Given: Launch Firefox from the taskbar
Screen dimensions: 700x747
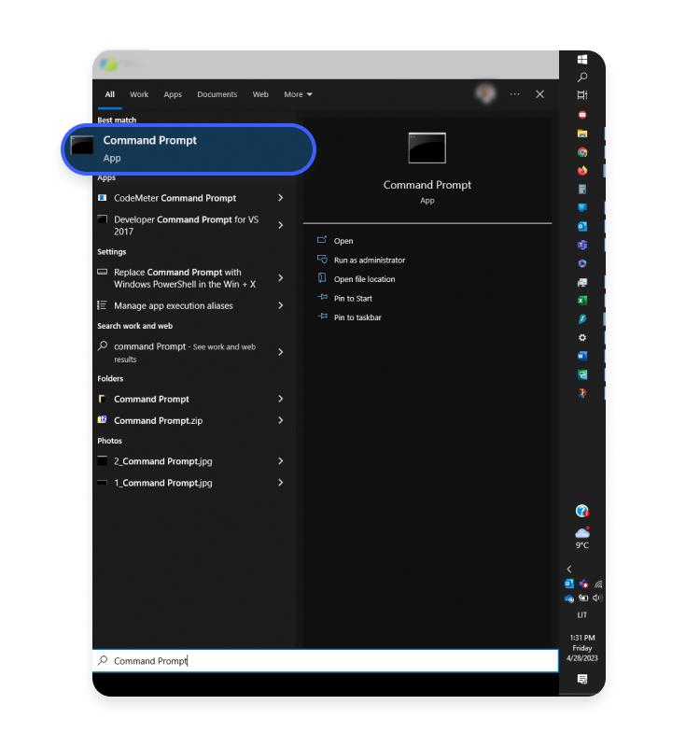Looking at the screenshot, I should [x=581, y=171].
